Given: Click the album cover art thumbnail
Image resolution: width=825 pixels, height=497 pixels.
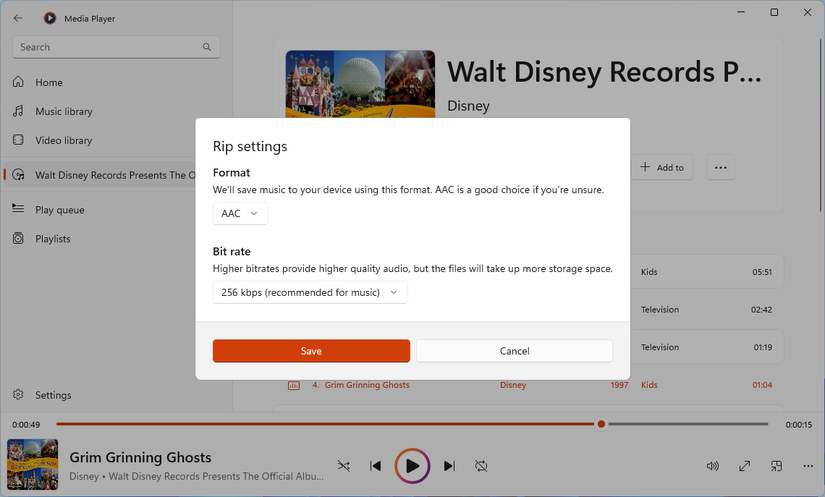Looking at the screenshot, I should 360,84.
